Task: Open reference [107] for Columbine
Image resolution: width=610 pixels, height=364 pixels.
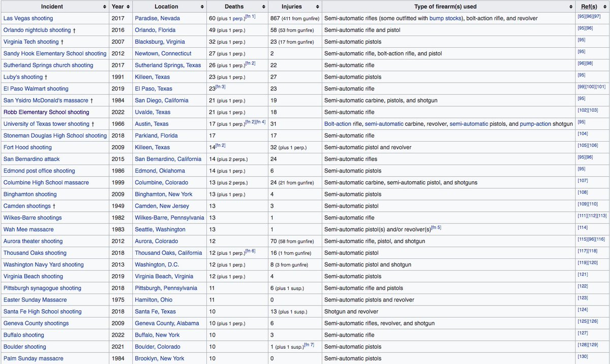Action: pos(583,181)
